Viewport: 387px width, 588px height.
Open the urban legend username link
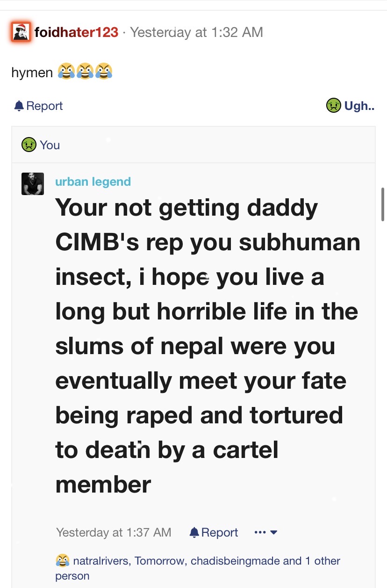(x=93, y=181)
